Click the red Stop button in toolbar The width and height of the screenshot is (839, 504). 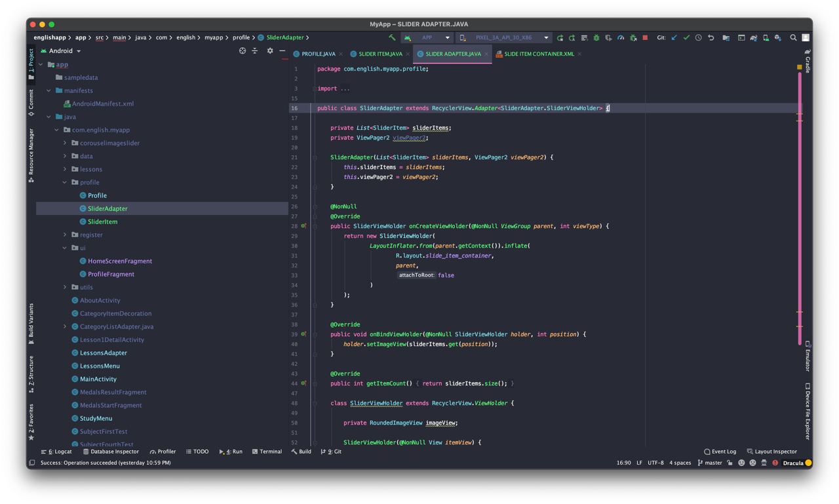coord(645,38)
